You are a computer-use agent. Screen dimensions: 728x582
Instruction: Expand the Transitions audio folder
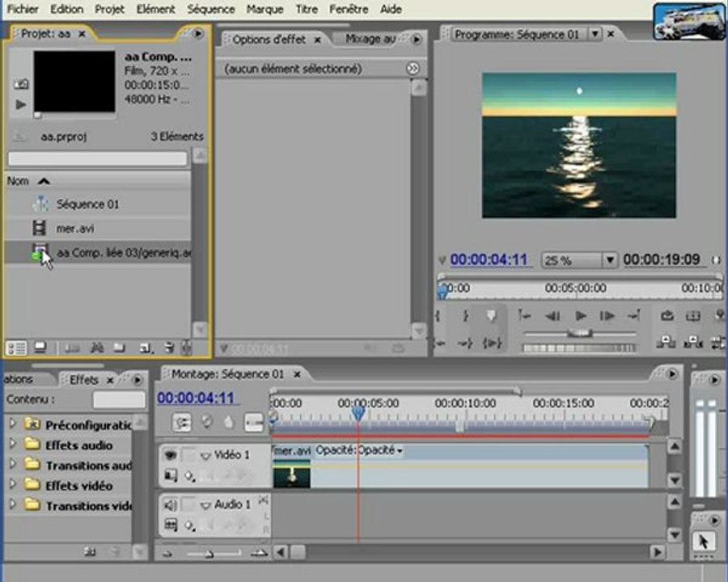[x=12, y=464]
